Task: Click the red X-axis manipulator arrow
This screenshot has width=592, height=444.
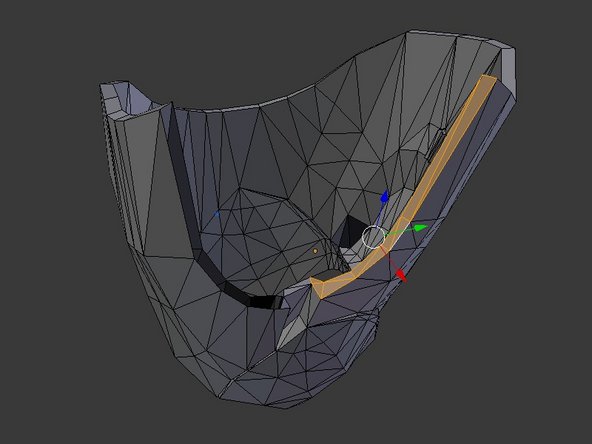Action: (x=401, y=275)
